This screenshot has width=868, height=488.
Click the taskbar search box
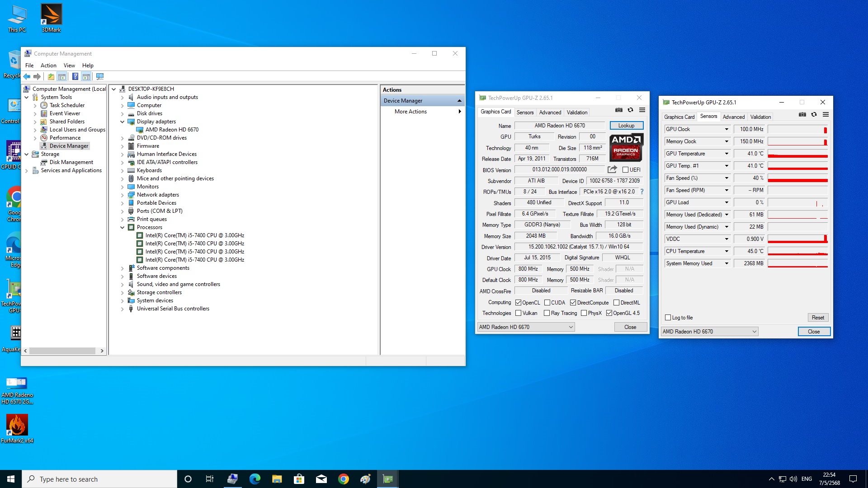[x=99, y=479]
